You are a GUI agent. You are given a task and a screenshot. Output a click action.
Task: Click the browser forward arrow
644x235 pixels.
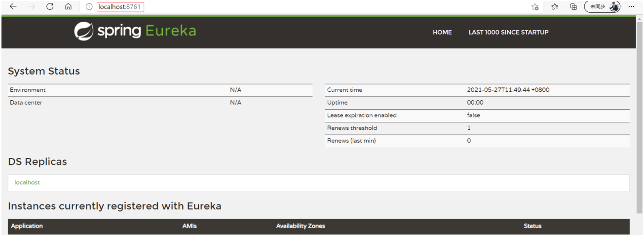coord(32,7)
